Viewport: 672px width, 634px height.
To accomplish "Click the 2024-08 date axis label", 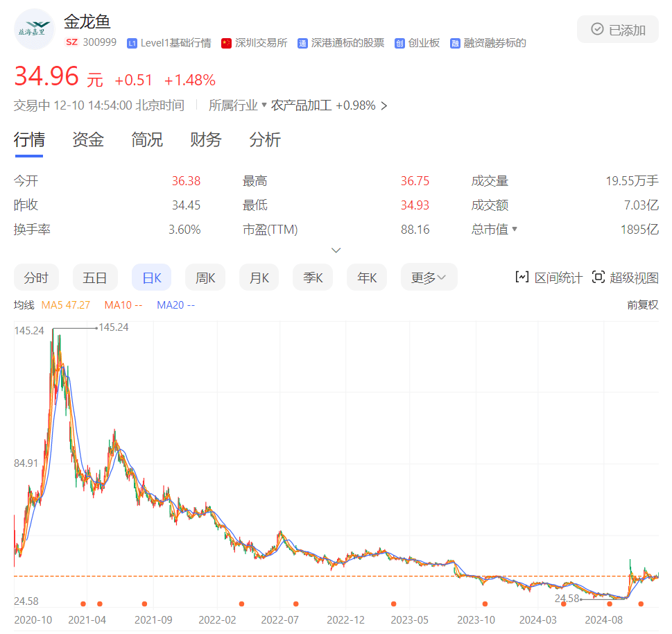I will [x=604, y=620].
